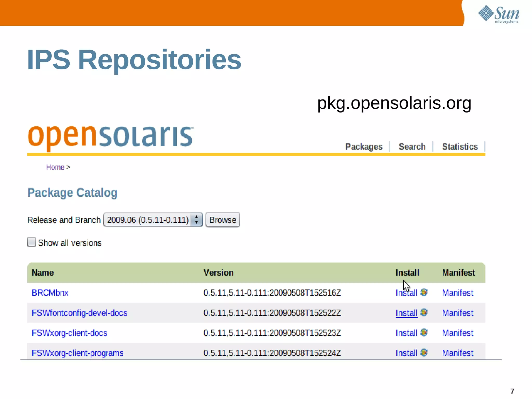Click the Install column header
This screenshot has height=399, width=532.
click(407, 273)
